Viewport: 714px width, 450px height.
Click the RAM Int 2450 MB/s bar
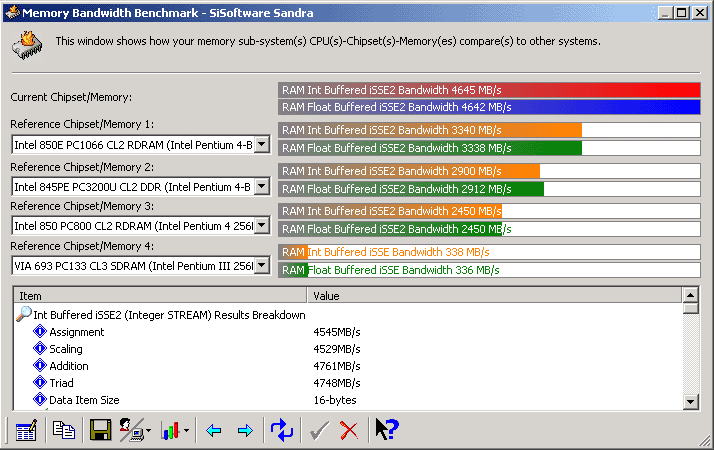[x=489, y=211]
